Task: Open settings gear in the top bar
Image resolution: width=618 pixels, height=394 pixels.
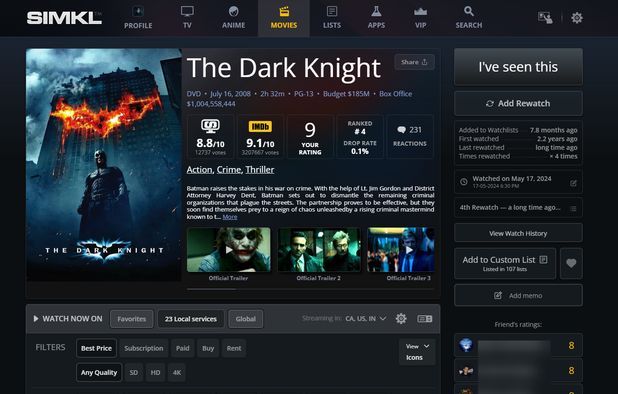Action: click(x=577, y=18)
